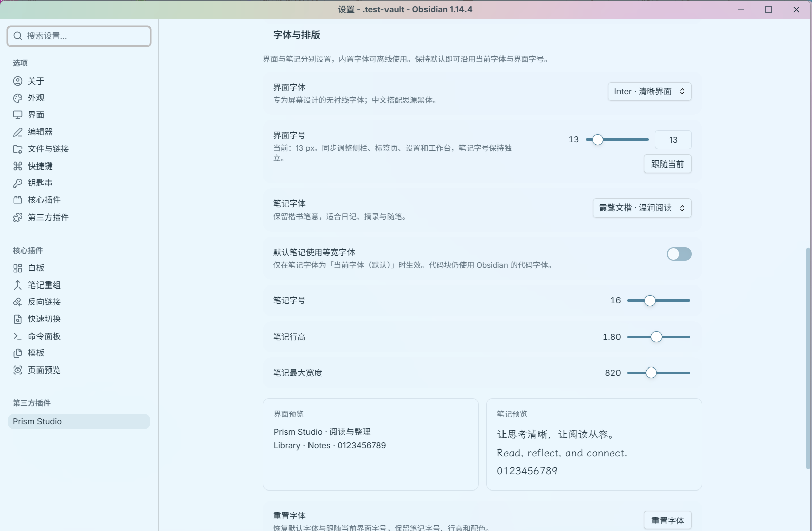812x531 pixels.
Task: Click the 钥匙串 key icon
Action: pyautogui.click(x=18, y=183)
